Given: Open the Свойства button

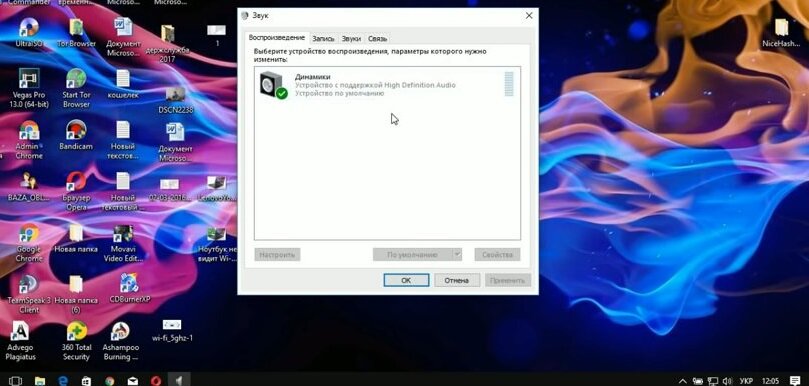Looking at the screenshot, I should coord(497,254).
